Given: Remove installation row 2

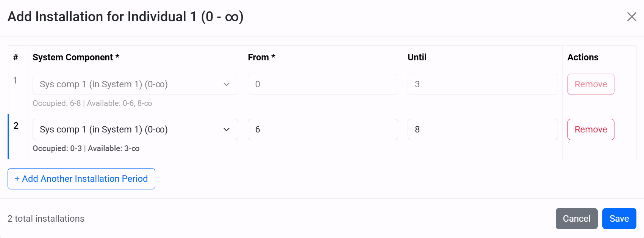Looking at the screenshot, I should pyautogui.click(x=591, y=129).
